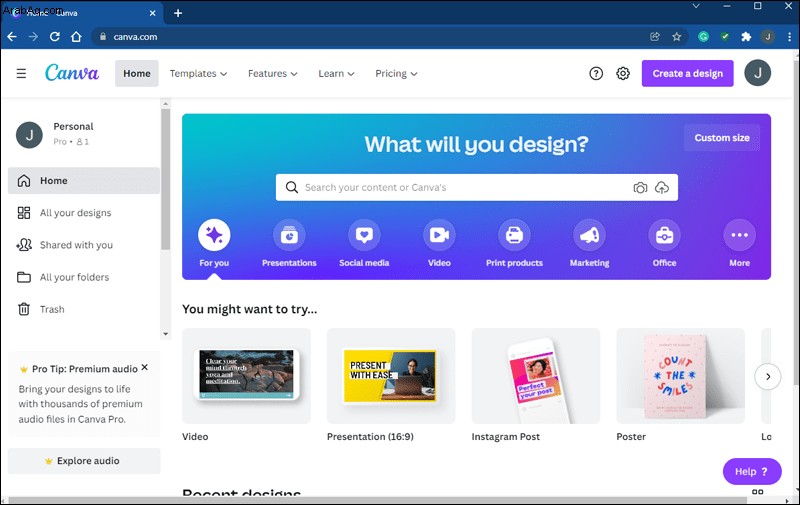Click the cloud upload icon in search bar
The height and width of the screenshot is (505, 800).
662,188
